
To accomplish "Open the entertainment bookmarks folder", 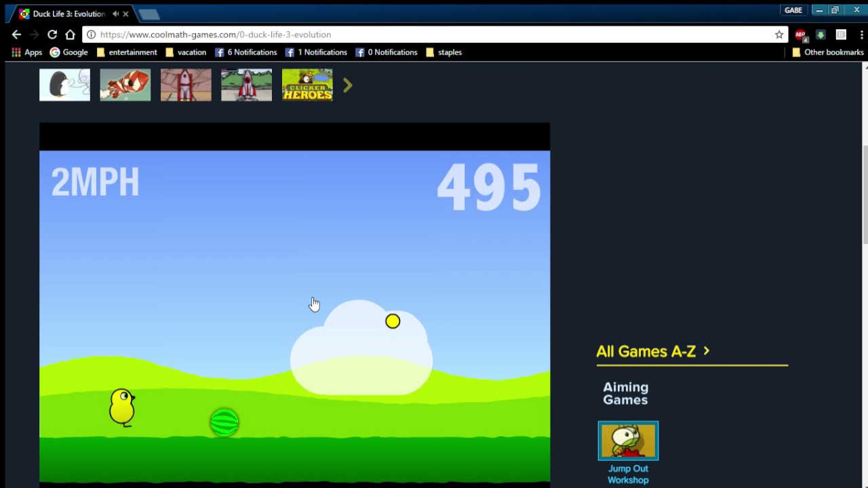I will (126, 52).
